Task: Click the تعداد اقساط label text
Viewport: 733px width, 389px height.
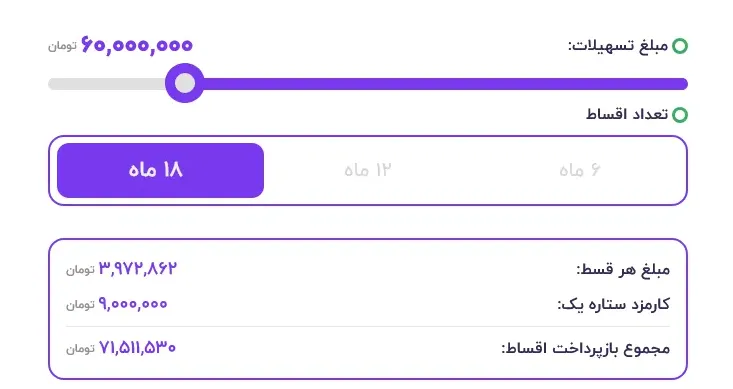Action: (627, 115)
